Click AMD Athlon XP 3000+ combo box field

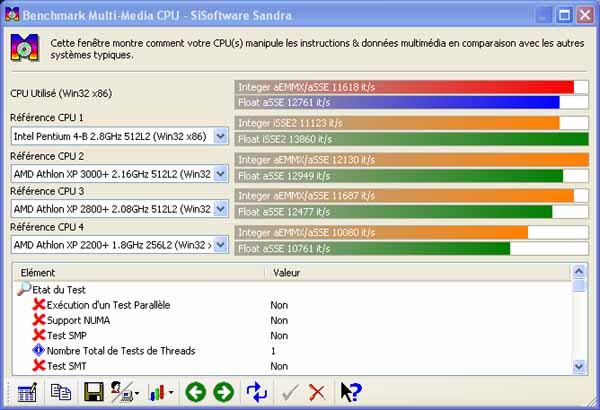tap(120, 174)
